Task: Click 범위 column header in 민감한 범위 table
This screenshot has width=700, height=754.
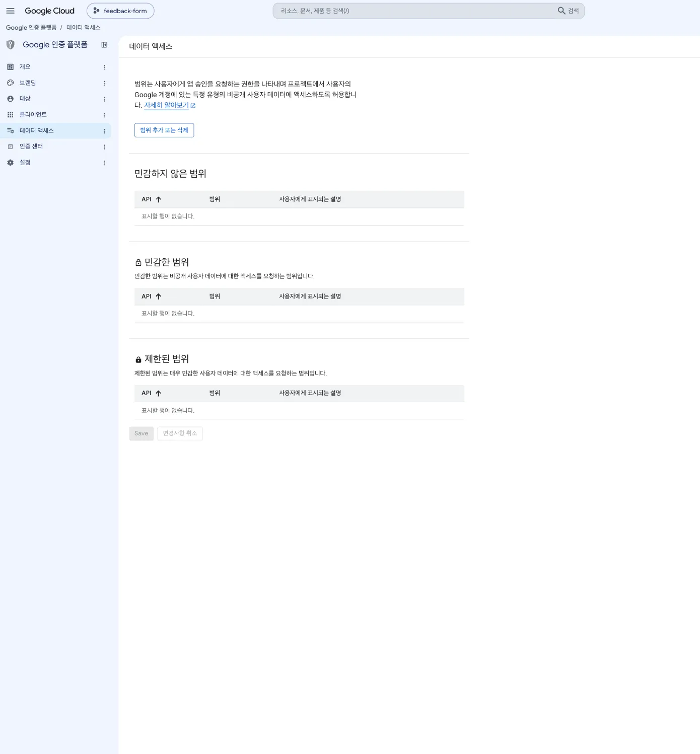Action: (x=215, y=296)
